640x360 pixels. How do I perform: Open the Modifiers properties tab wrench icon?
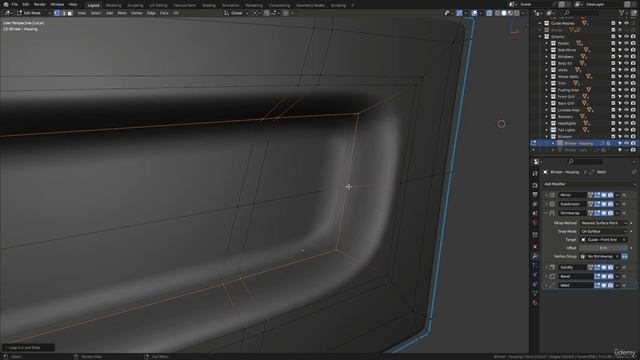click(535, 256)
